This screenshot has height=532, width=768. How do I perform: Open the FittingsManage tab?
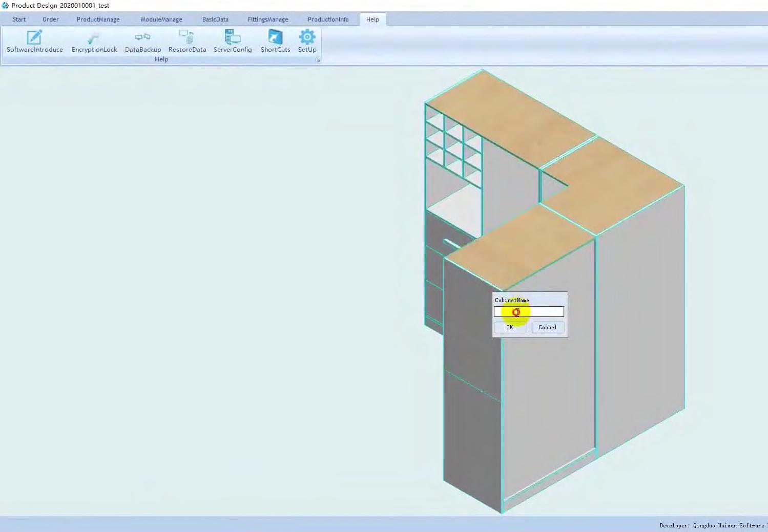pyautogui.click(x=268, y=19)
